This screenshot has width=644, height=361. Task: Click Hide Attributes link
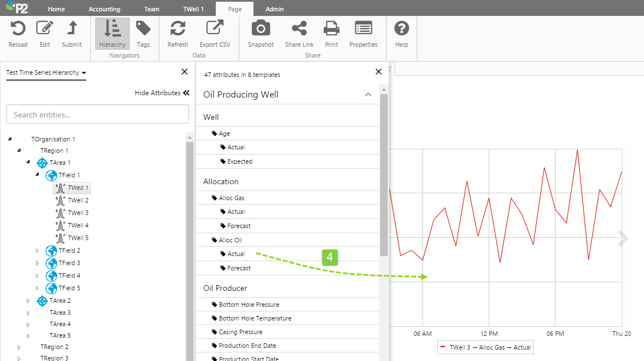pyautogui.click(x=162, y=93)
